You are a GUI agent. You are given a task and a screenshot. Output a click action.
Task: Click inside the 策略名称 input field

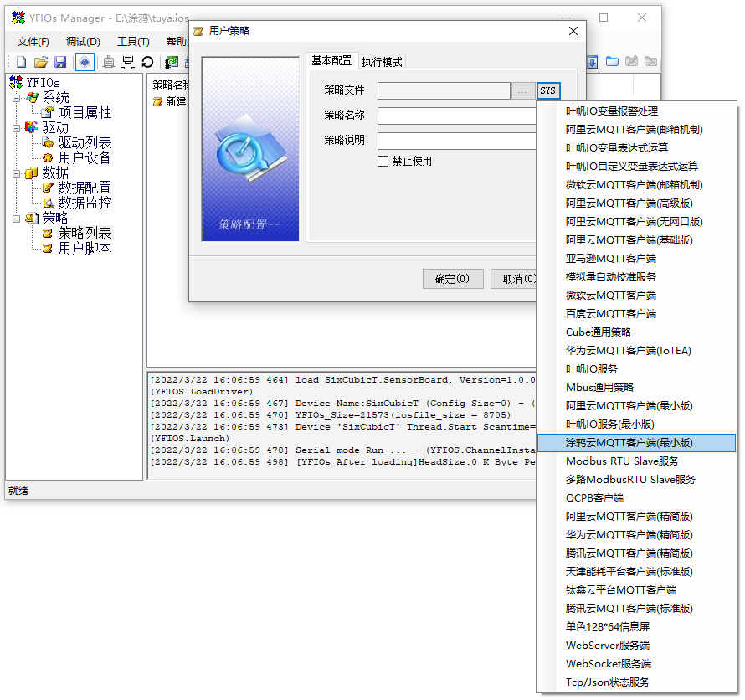[456, 116]
